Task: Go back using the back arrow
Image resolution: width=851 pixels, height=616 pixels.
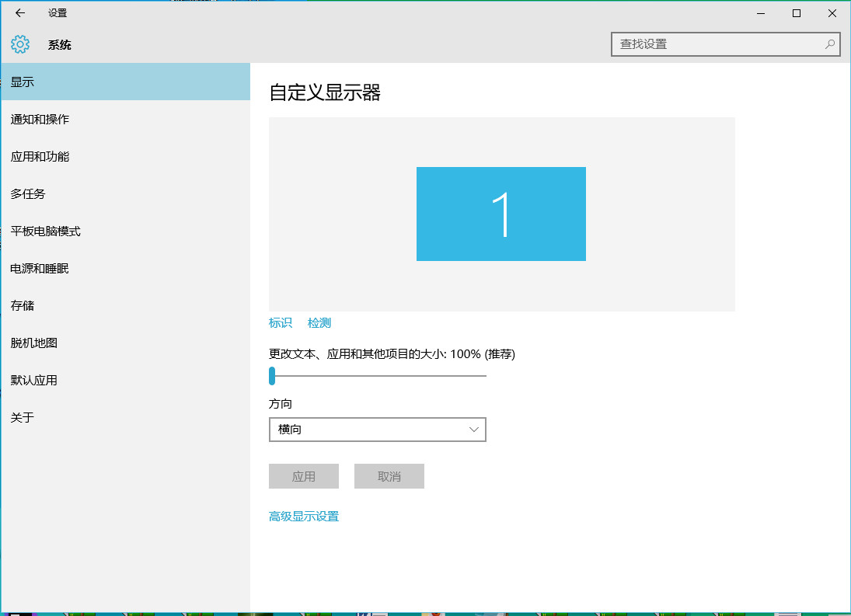Action: 20,13
